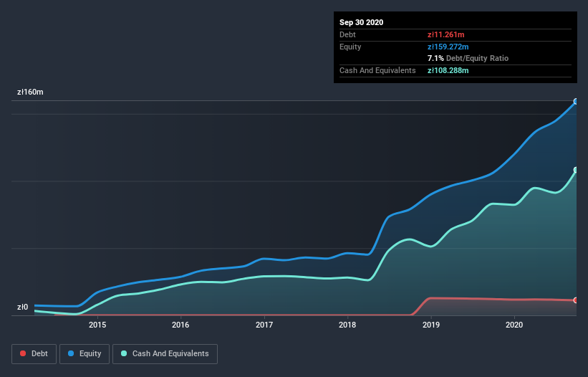Click the red Debt endpoint marker
Image resolution: width=588 pixels, height=377 pixels.
click(x=576, y=300)
